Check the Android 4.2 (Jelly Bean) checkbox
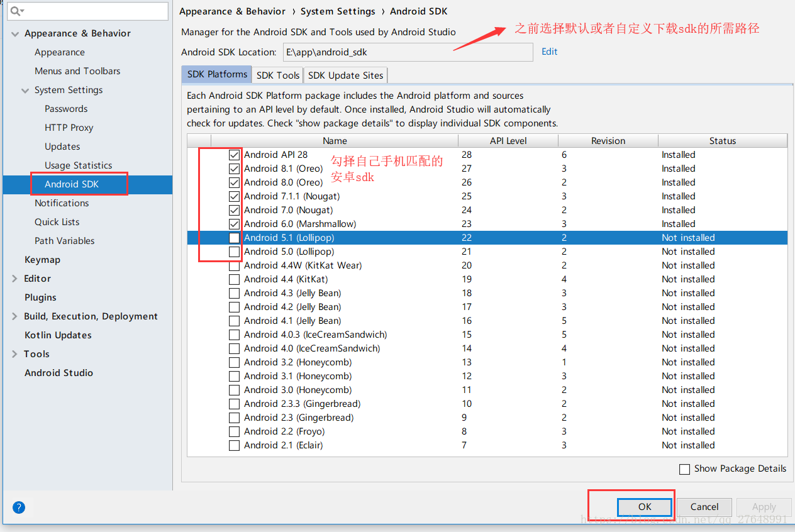Viewport: 795px width, 532px height. [235, 307]
